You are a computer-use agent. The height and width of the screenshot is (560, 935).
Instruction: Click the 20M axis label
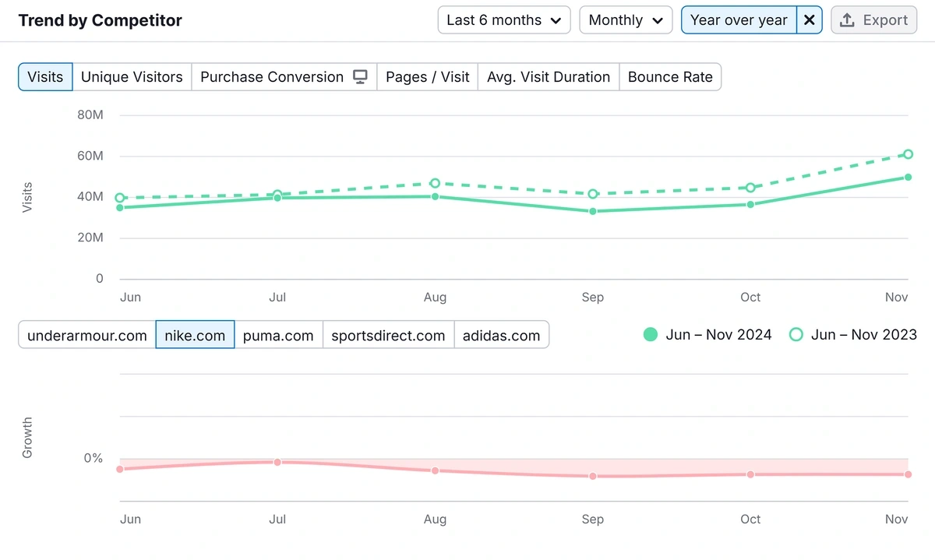point(90,238)
